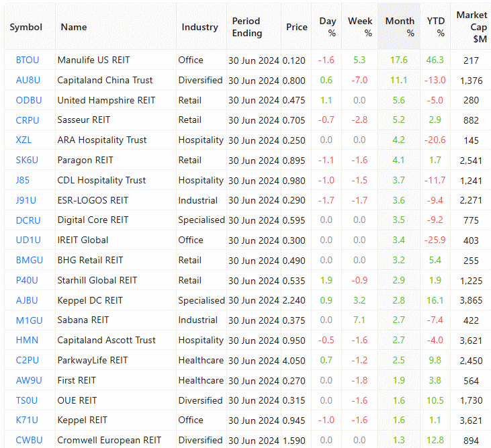Viewport: 491px width, 448px height.
Task: Click the J85 ticker link
Action: pyautogui.click(x=23, y=180)
